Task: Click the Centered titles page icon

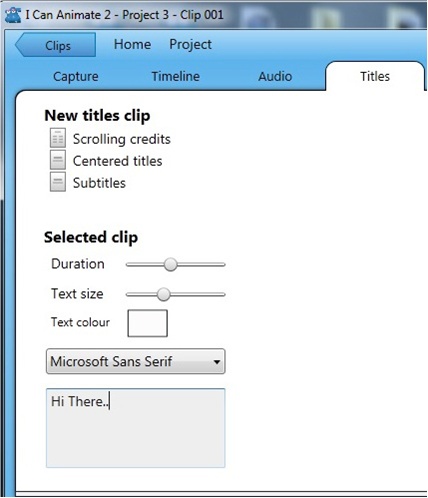Action: pyautogui.click(x=58, y=160)
